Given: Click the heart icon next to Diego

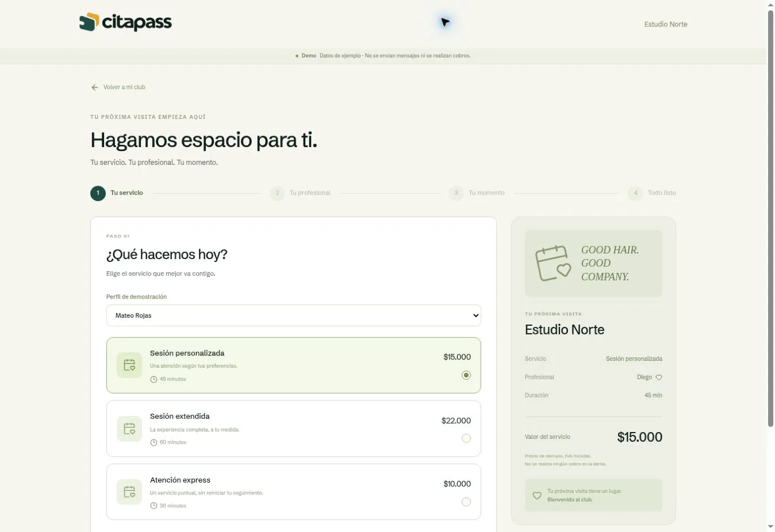Looking at the screenshot, I should [x=659, y=377].
